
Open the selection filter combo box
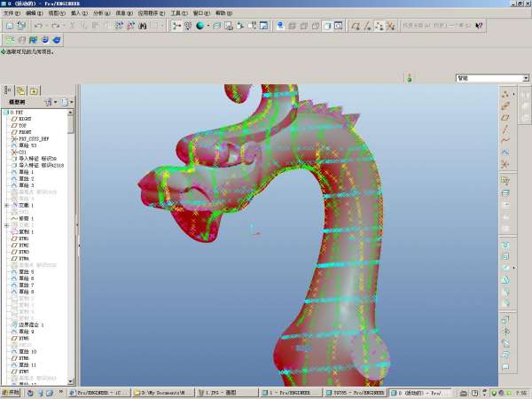(x=492, y=78)
